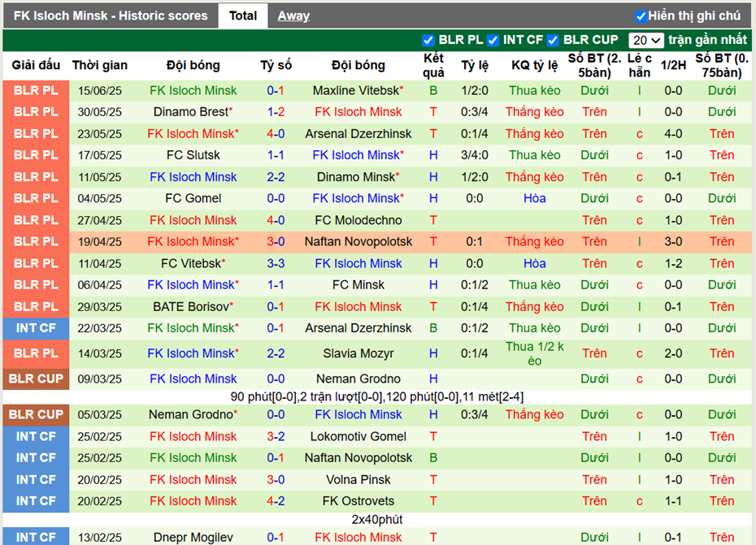
Task: Click Naftan Novopolotsk on 25/02/25 row
Action: [x=358, y=458]
